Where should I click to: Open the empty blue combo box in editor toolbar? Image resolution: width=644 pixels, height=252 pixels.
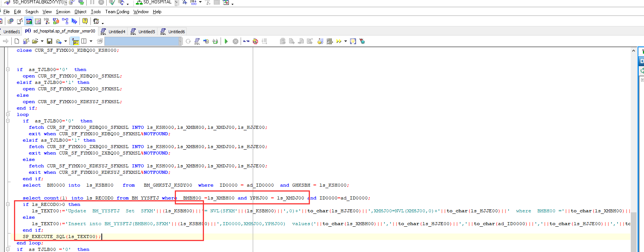click(143, 41)
